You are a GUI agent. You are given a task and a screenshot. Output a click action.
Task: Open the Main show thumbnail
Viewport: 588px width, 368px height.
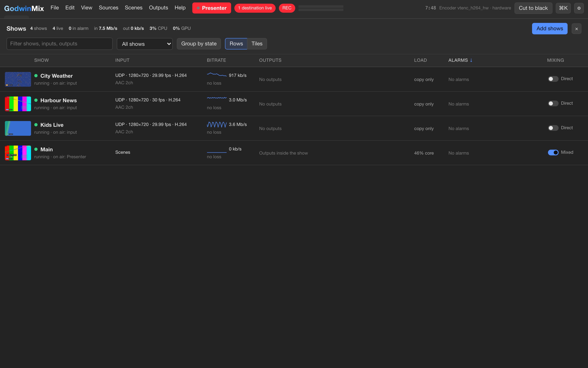tap(18, 153)
